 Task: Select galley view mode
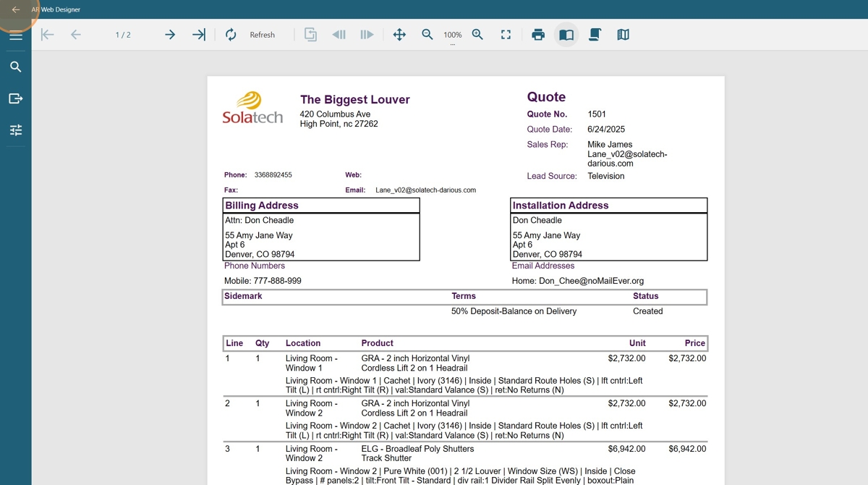point(623,35)
